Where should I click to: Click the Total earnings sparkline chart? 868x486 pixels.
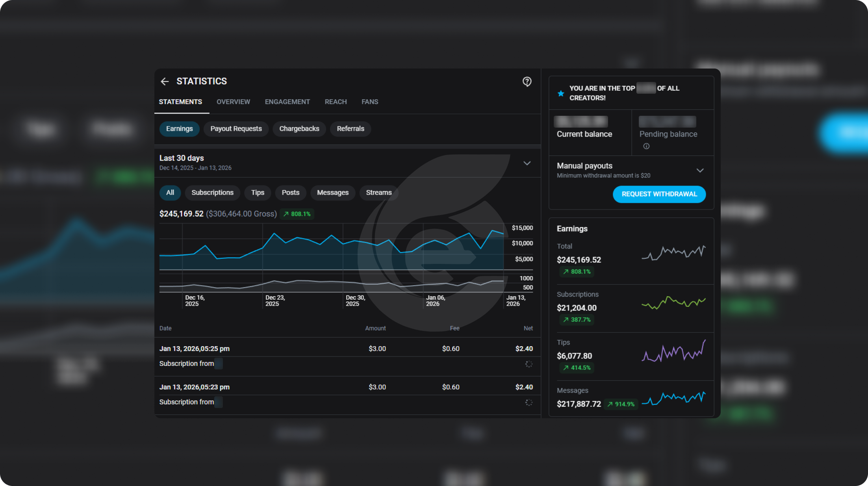(673, 252)
